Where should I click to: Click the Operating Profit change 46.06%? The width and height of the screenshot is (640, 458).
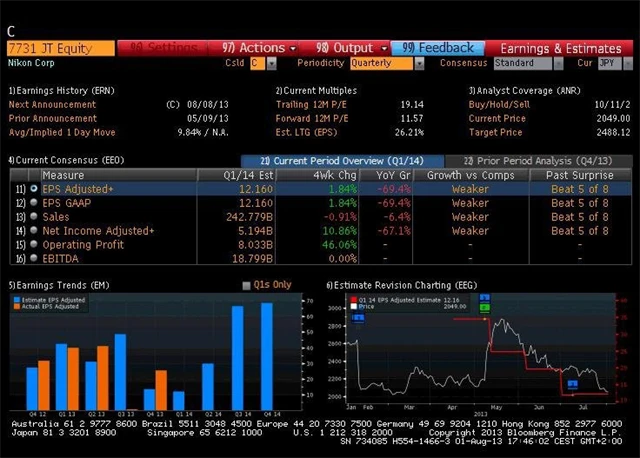340,245
